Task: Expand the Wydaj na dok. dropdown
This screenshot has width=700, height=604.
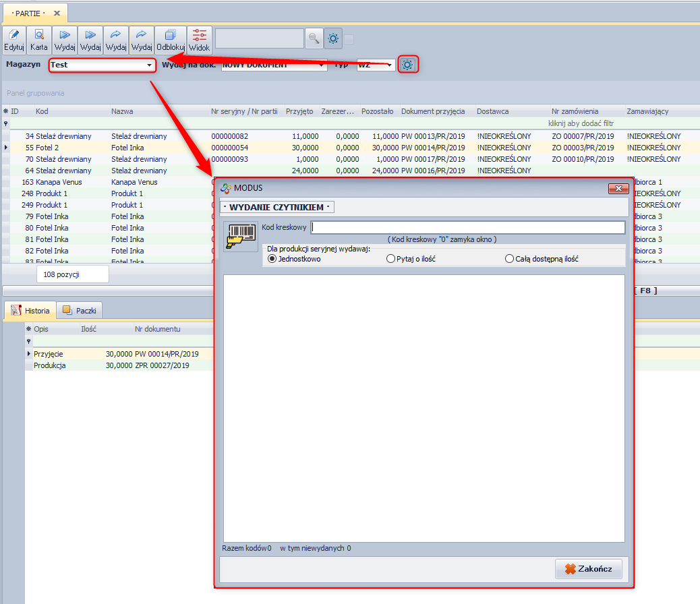Action: pos(322,65)
